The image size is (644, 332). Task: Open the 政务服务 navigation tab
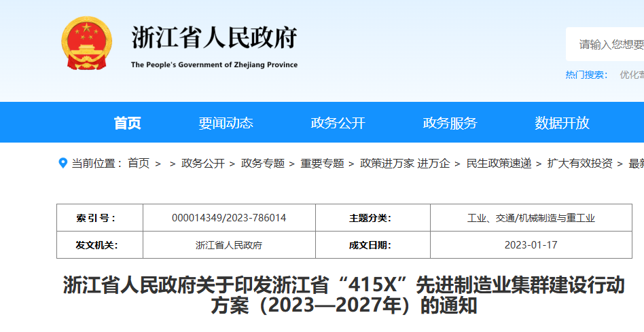(x=450, y=123)
